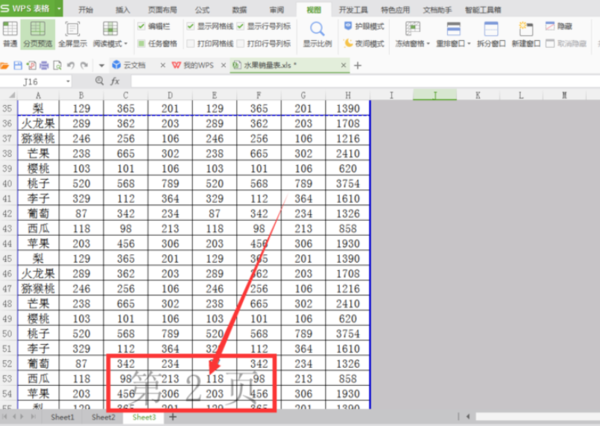Click the magnifier icon beside fx
The image size is (600, 426).
pos(99,81)
